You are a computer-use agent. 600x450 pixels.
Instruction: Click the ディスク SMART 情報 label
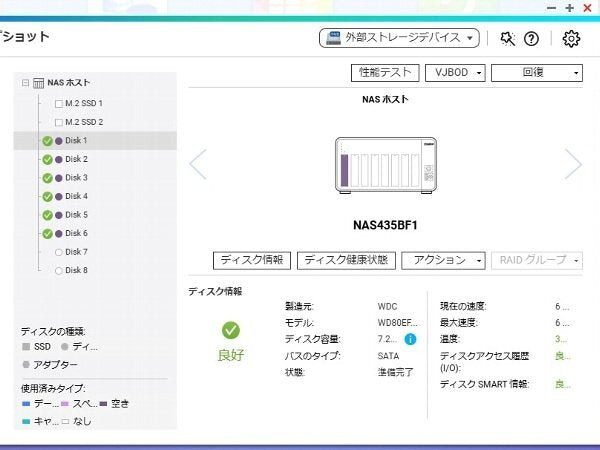[484, 384]
